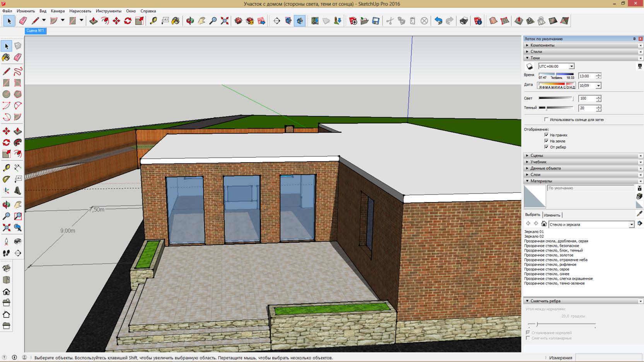Open the date 10/09 dropdown
This screenshot has height=362, width=644.
coord(598,86)
